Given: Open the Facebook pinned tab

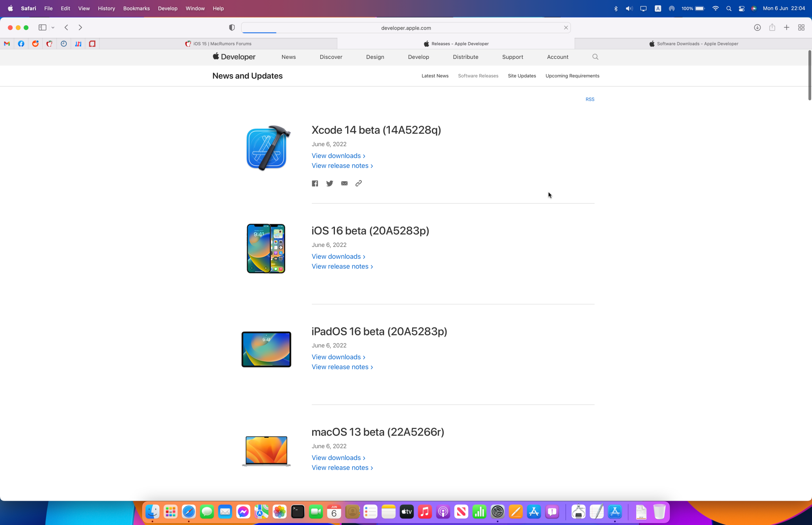Looking at the screenshot, I should pos(21,44).
